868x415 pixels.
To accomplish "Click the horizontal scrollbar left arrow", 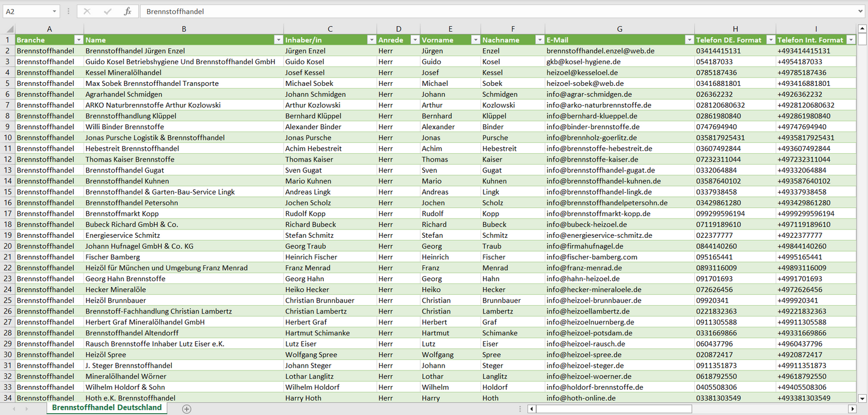I will (x=532, y=408).
